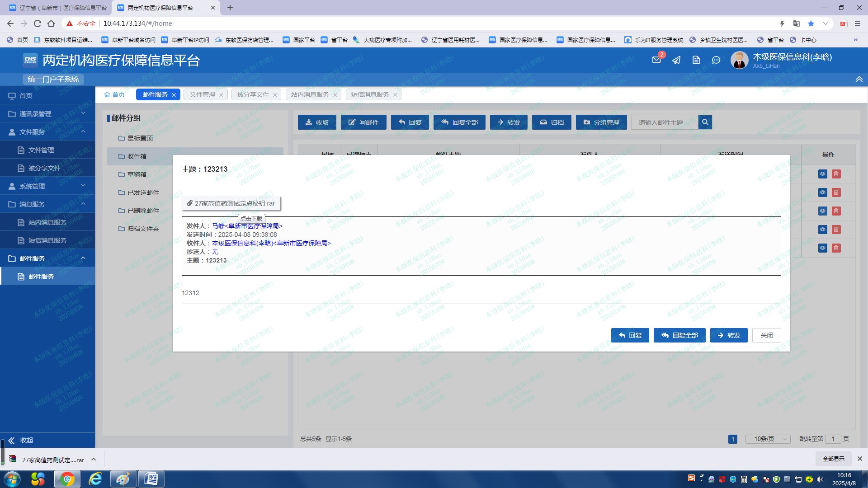Close the 邮件服务 tab
Screen dimensions: 868x488
pyautogui.click(x=174, y=95)
